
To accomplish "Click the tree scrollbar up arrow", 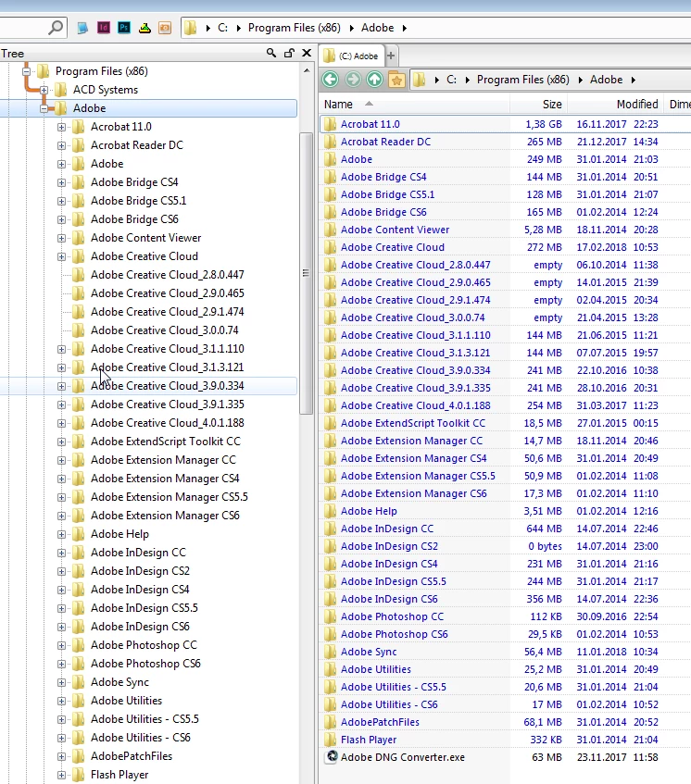I will point(307,71).
